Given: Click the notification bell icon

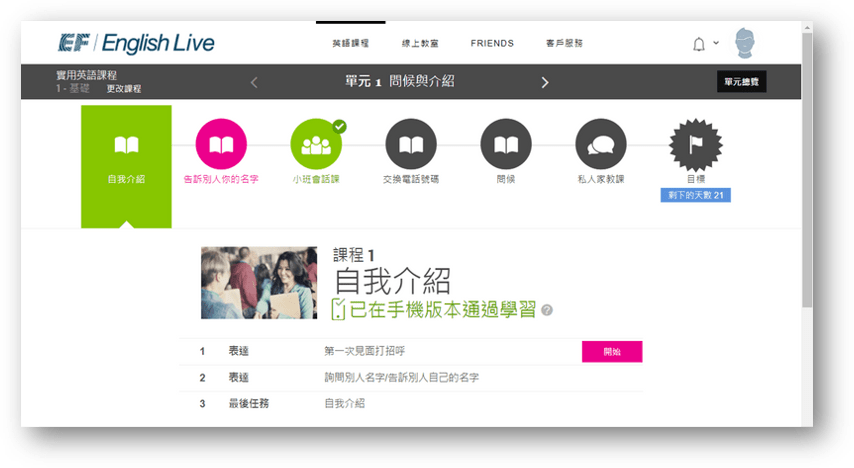Looking at the screenshot, I should pyautogui.click(x=699, y=44).
